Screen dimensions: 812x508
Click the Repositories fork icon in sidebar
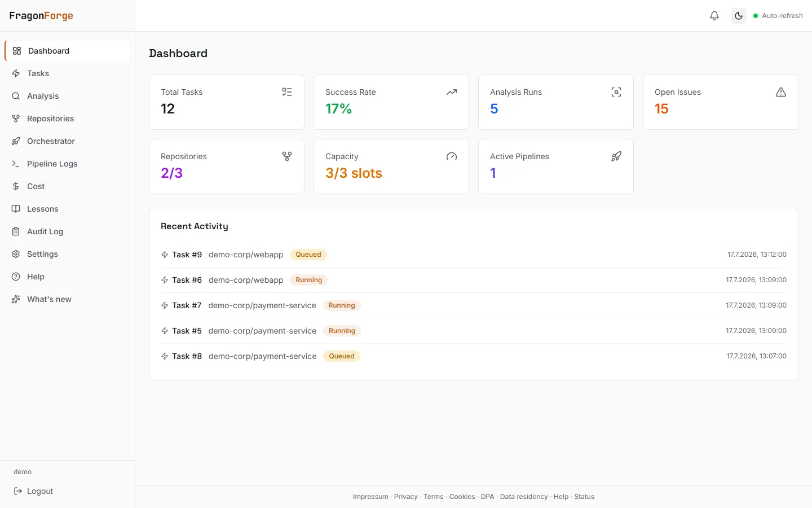pyautogui.click(x=16, y=119)
